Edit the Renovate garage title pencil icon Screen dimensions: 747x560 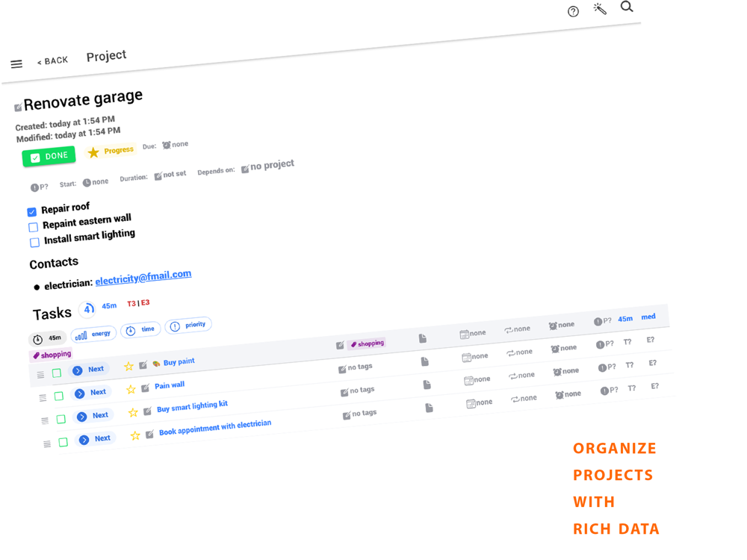(x=18, y=107)
